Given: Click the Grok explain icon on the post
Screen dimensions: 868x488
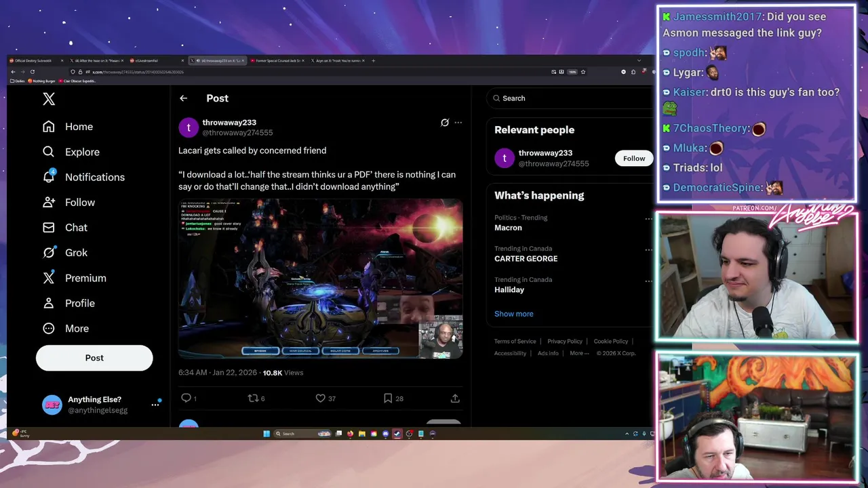Looking at the screenshot, I should (444, 123).
